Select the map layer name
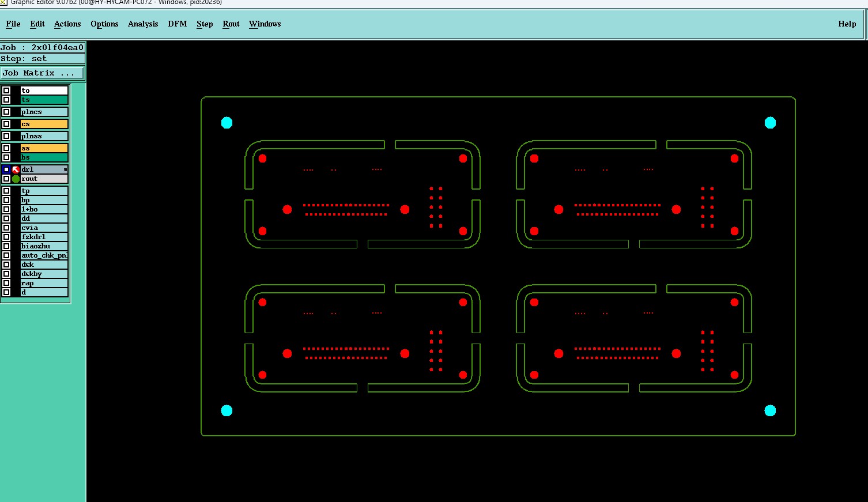This screenshot has width=868, height=502. 44,283
